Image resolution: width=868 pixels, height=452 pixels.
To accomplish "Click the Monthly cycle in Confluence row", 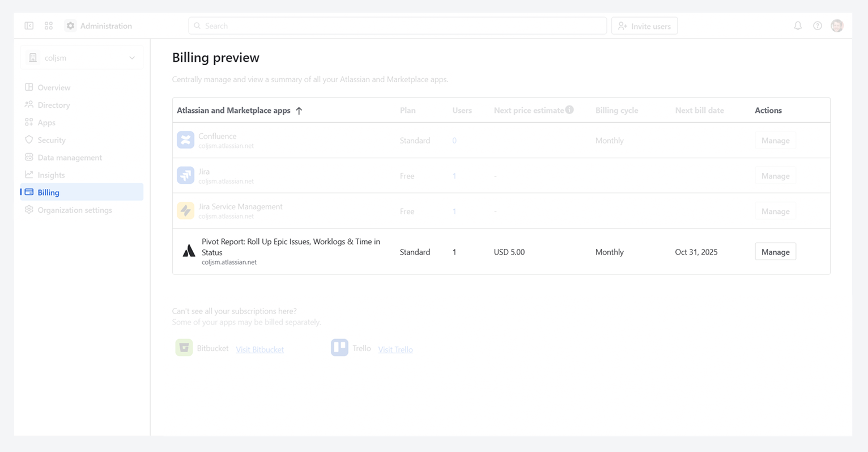I will 609,141.
